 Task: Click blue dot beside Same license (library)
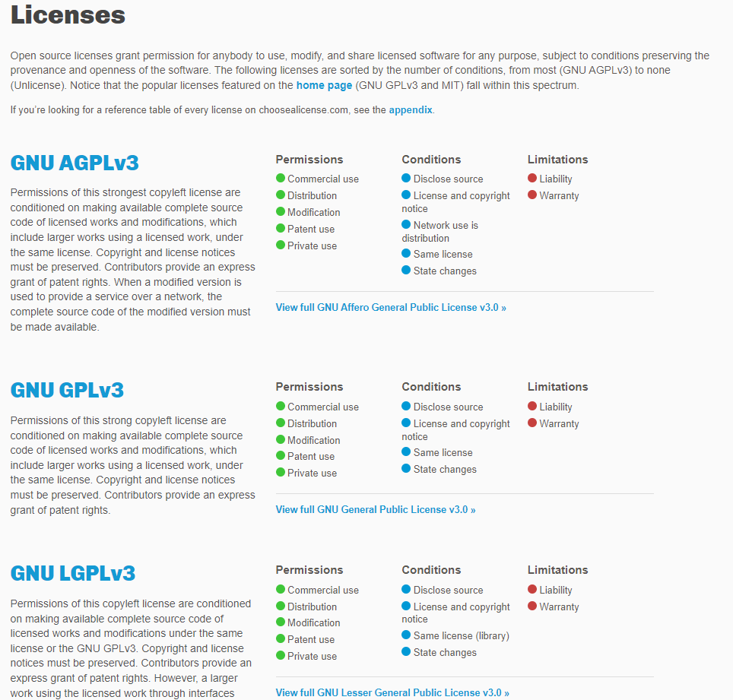point(406,635)
